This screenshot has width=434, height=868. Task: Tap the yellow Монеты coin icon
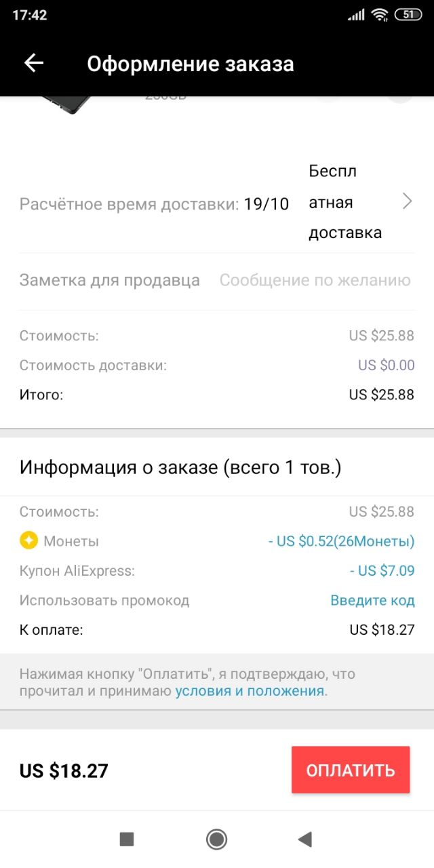tap(28, 541)
